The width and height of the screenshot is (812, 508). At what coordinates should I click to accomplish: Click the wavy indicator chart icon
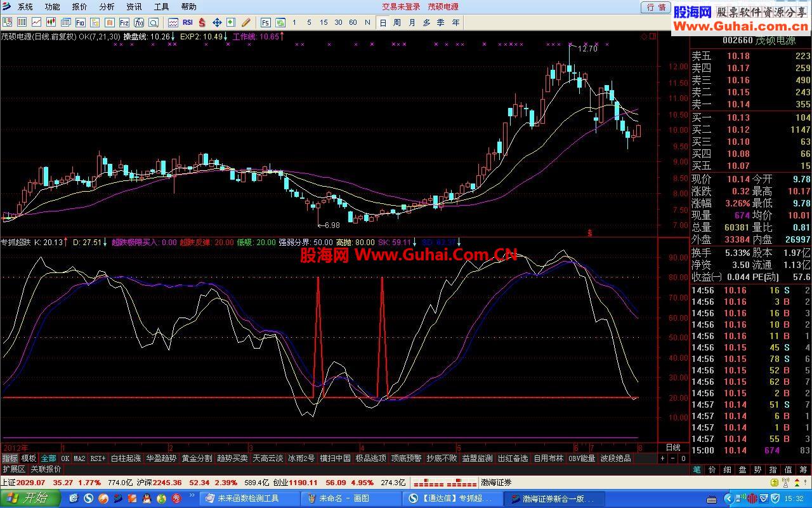click(x=173, y=22)
